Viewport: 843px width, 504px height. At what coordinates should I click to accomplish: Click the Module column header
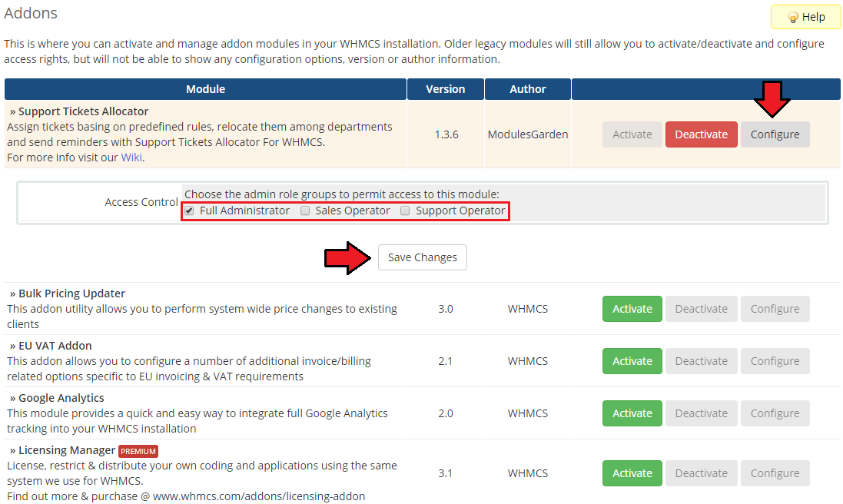pyautogui.click(x=205, y=89)
